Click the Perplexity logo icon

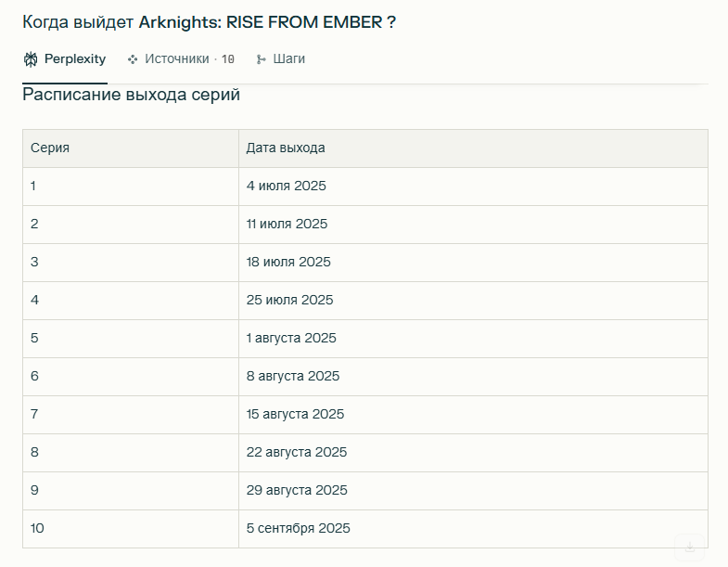(31, 59)
